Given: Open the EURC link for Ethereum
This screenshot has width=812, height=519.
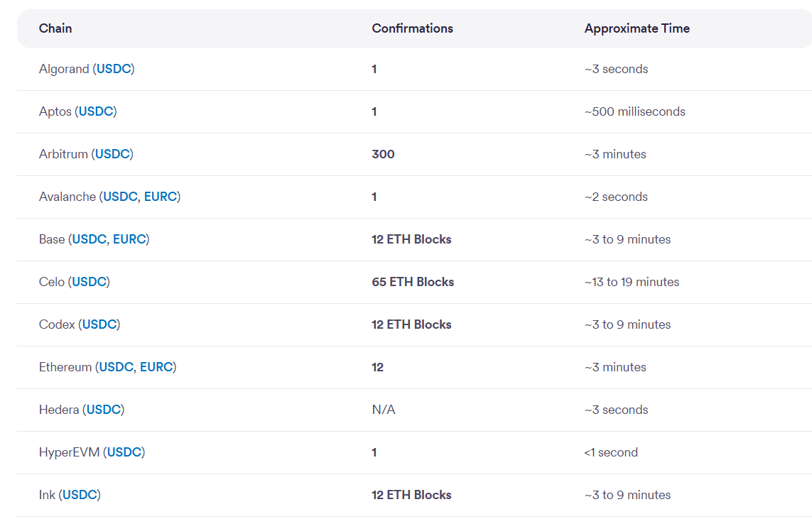Looking at the screenshot, I should (158, 367).
